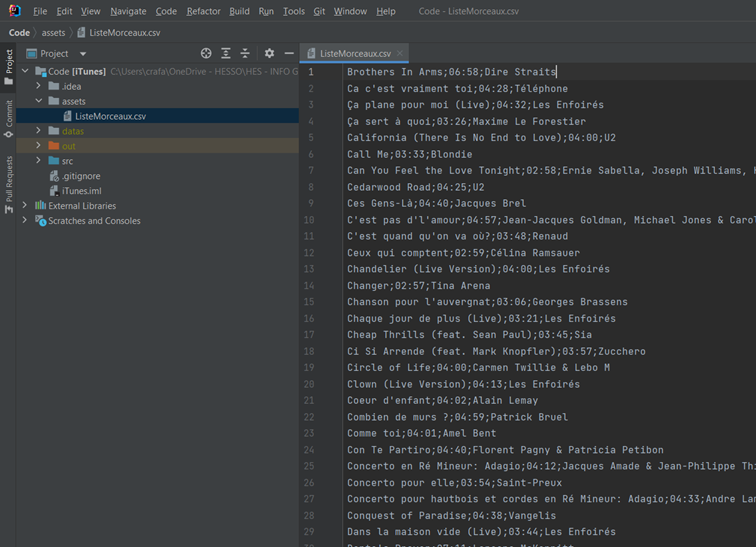This screenshot has height=547, width=756.
Task: Click text 'Ces Gens-Là;04:40;Jacques Brel'
Action: [436, 203]
